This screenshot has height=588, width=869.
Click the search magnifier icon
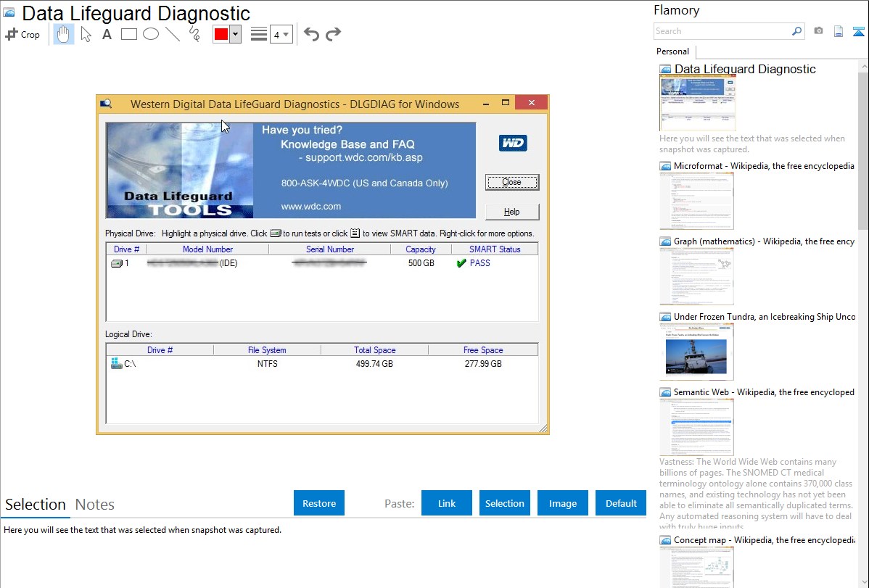pos(796,31)
